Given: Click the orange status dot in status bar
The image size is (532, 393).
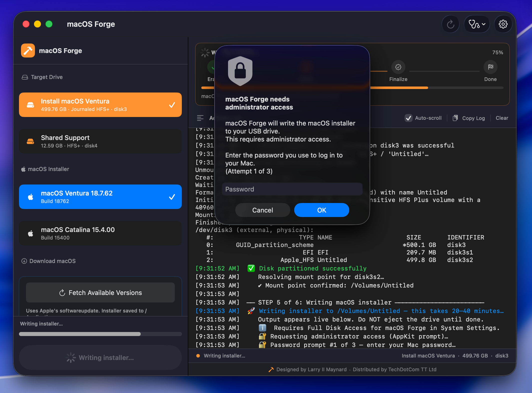Looking at the screenshot, I should point(198,356).
